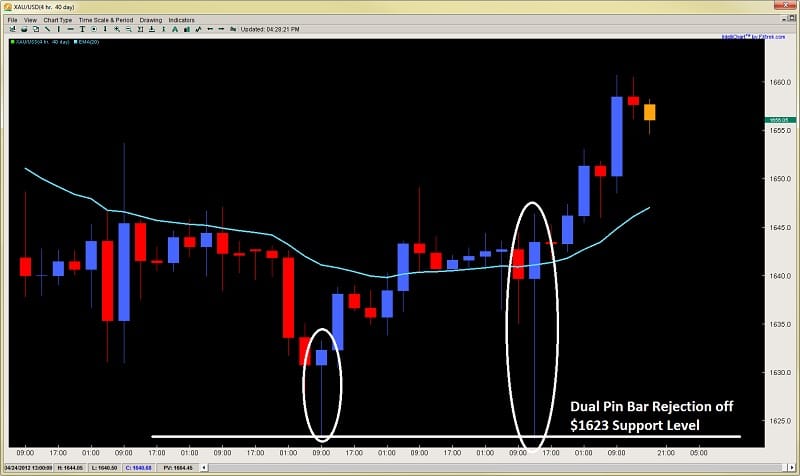Screen dimensions: 800x476
Task: Click the 1650.0 price axis label
Action: (781, 179)
